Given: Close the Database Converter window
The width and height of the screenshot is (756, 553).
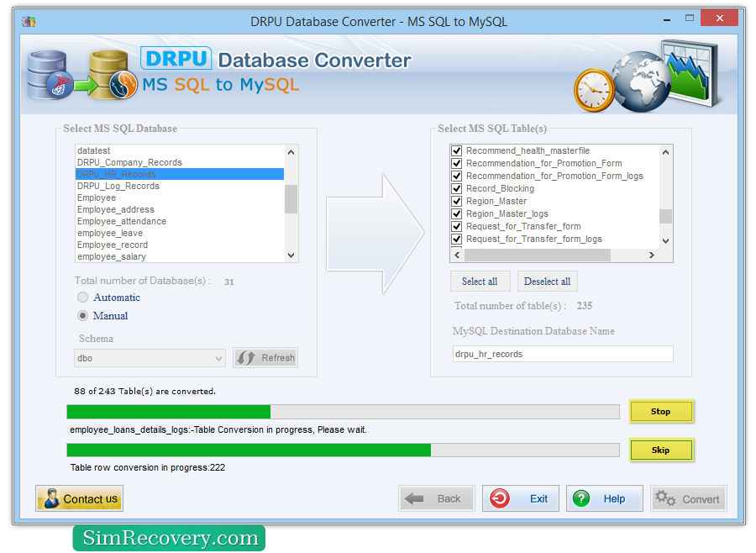Looking at the screenshot, I should point(719,18).
